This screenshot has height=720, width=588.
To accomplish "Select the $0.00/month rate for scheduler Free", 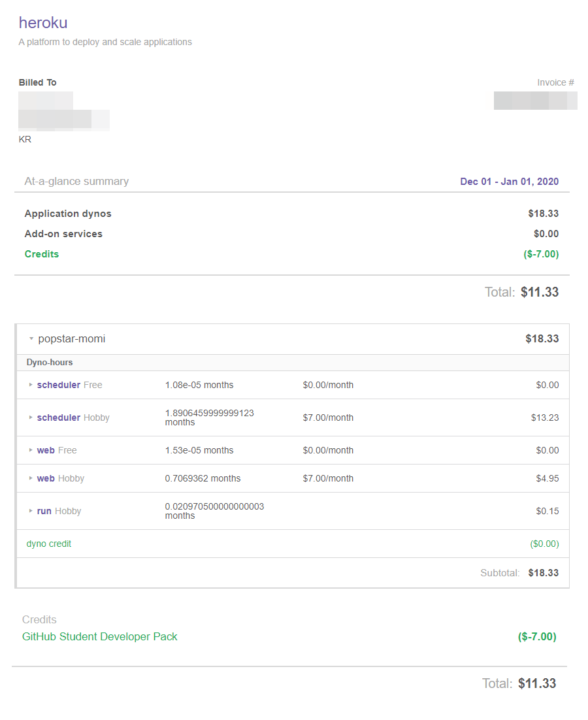I will click(328, 385).
